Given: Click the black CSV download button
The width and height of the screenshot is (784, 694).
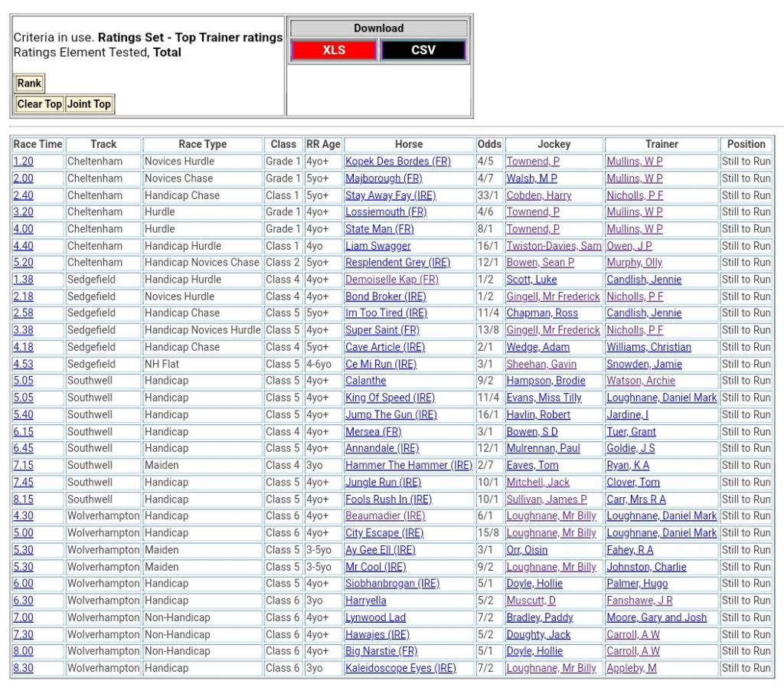Looking at the screenshot, I should pos(423,50).
